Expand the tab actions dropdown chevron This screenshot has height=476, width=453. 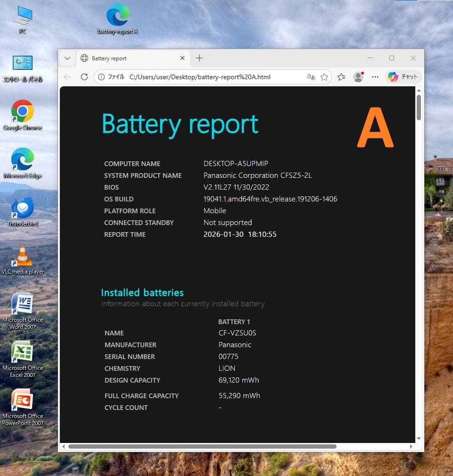coord(67,58)
